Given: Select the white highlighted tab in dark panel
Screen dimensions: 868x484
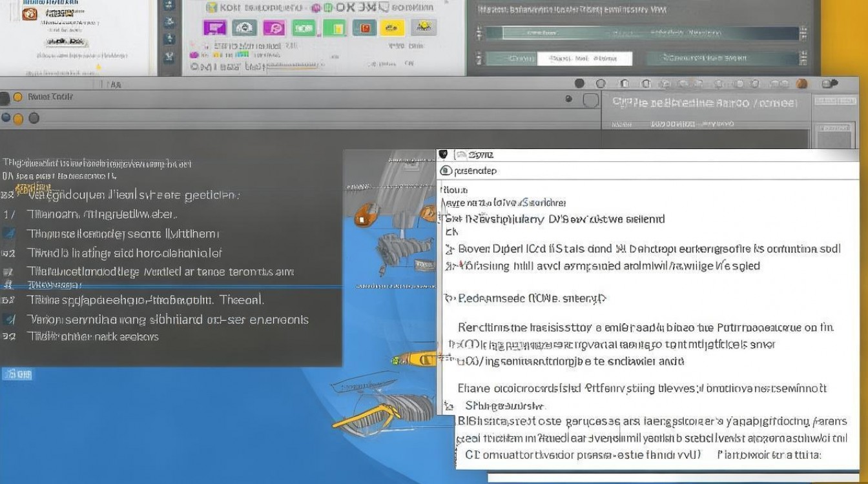Looking at the screenshot, I should click(584, 59).
